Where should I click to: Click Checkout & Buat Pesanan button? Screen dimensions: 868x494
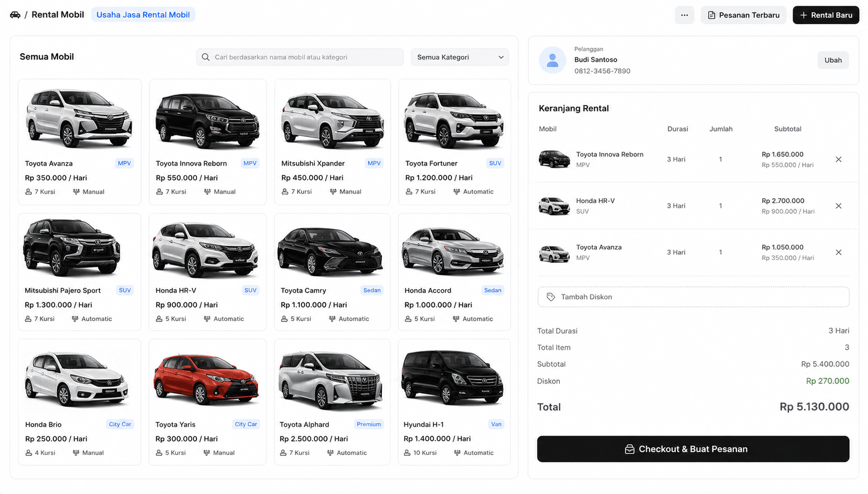(x=693, y=449)
